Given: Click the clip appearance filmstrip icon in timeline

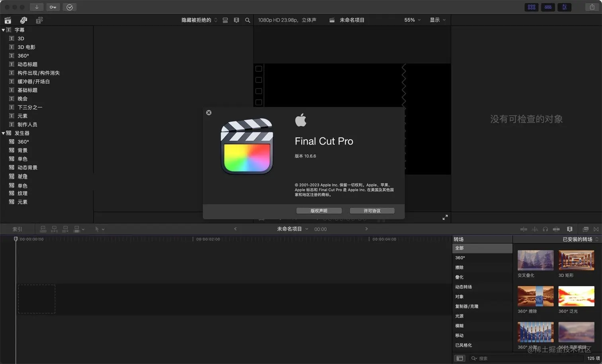Looking at the screenshot, I should coord(570,229).
